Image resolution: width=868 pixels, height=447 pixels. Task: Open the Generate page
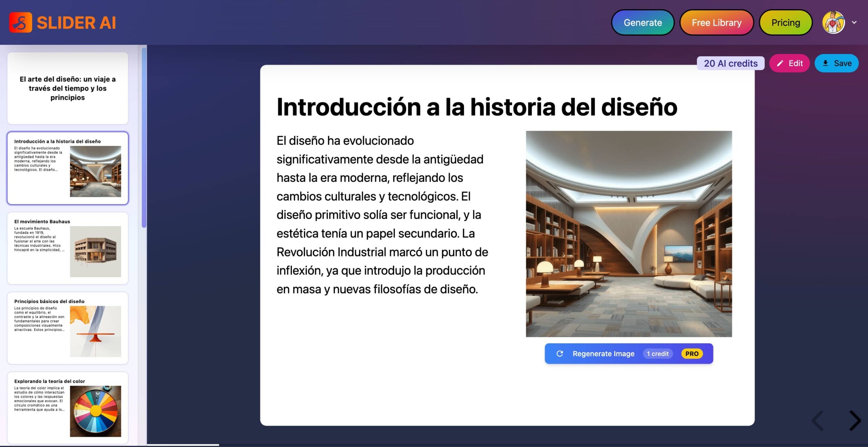tap(643, 23)
